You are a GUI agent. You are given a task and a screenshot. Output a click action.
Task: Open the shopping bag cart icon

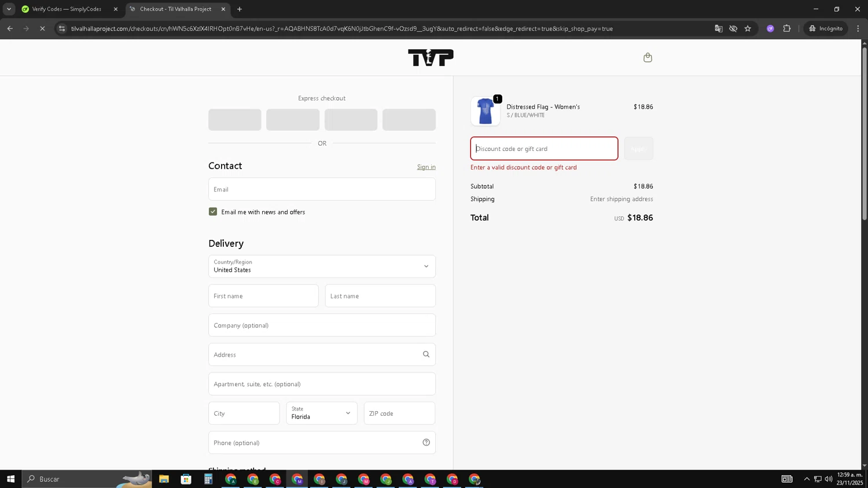coord(648,57)
